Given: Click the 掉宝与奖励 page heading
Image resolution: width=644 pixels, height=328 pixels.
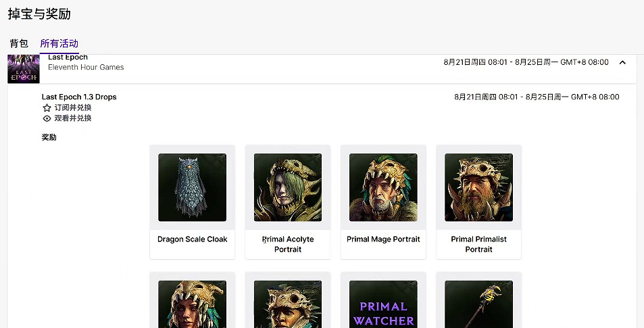Looking at the screenshot, I should click(39, 14).
